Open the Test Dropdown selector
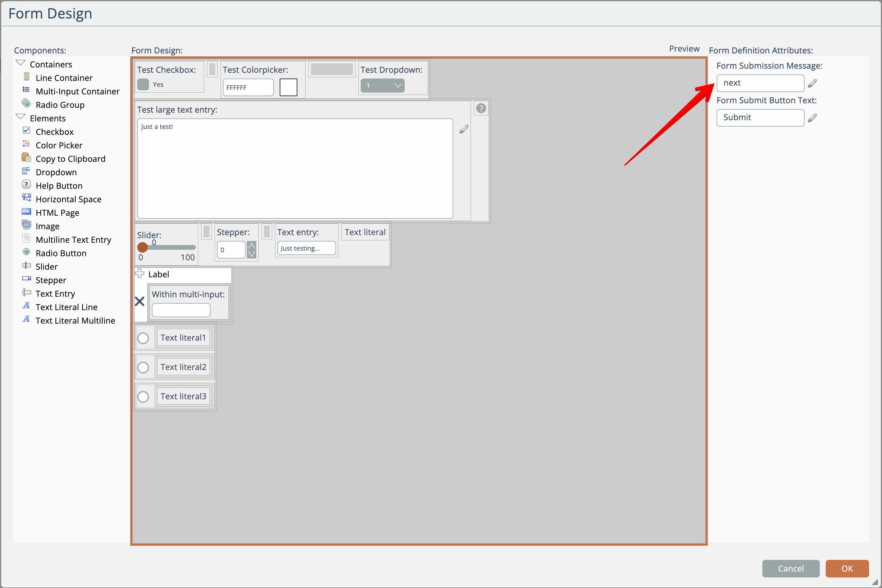882x588 pixels. point(382,86)
